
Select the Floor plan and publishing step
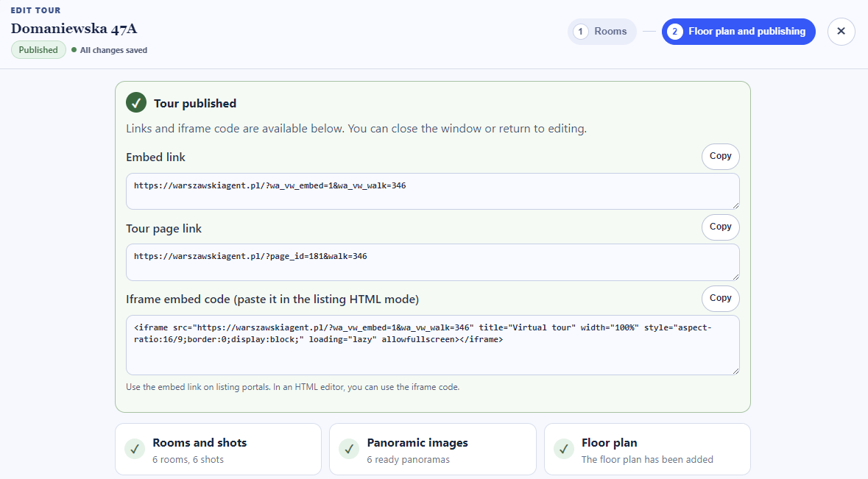tap(738, 32)
